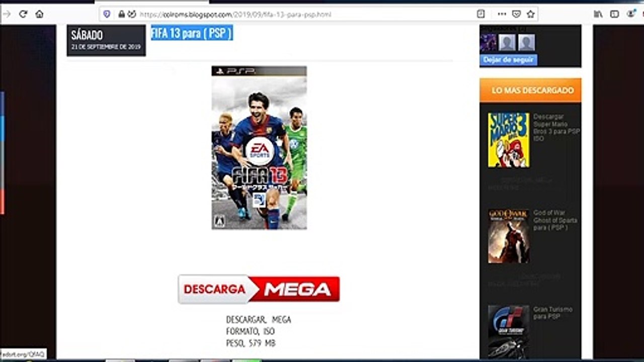Viewport: 644px width, 362px height.
Task: Open first purple follower avatar
Action: 488,43
